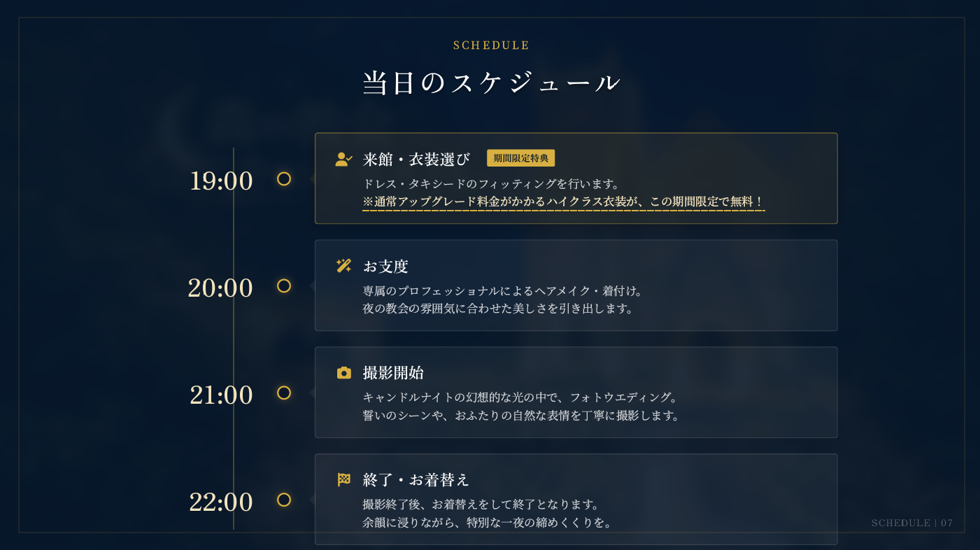This screenshot has width=980, height=550.
Task: Click the checkered flag icon beside 終了・お着替え
Action: tap(343, 480)
